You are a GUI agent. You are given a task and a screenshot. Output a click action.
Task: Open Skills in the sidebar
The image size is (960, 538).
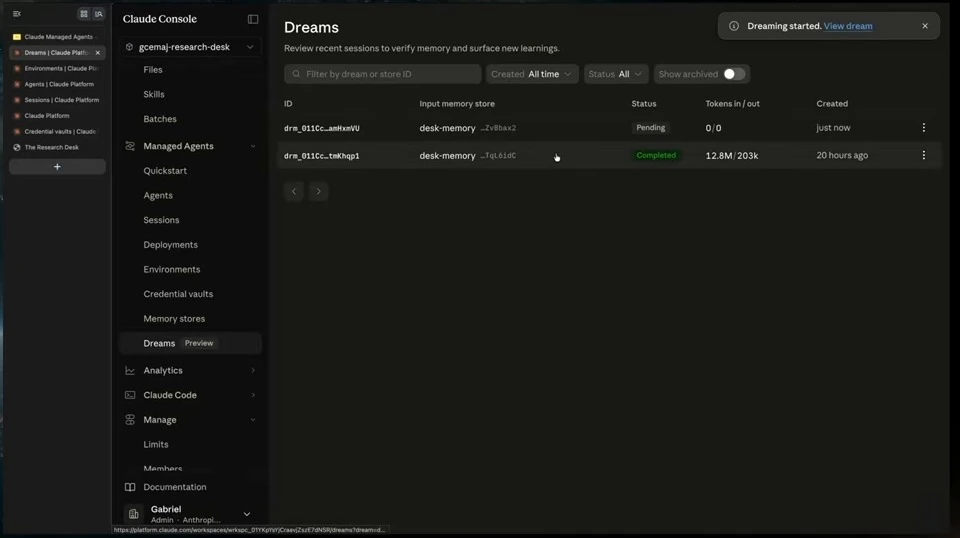[x=154, y=94]
